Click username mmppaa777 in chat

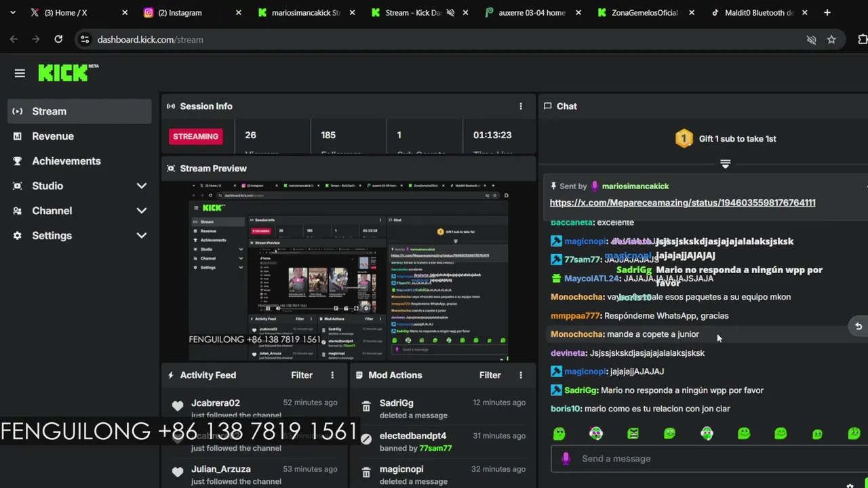coord(575,316)
